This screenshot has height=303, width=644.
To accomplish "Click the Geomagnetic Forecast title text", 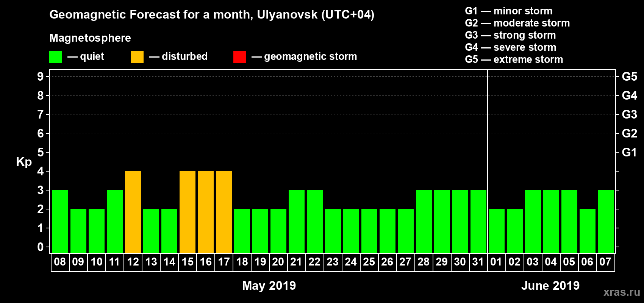I will tap(212, 15).
